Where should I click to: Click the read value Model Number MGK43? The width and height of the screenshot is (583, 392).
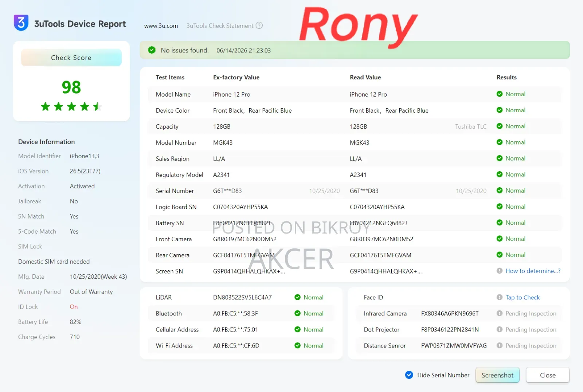360,142
